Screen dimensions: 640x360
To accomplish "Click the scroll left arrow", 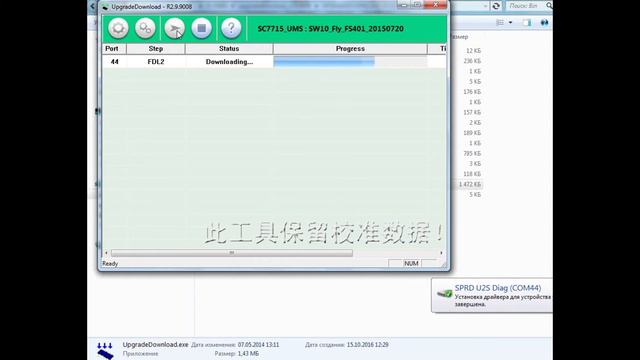I will [x=107, y=253].
